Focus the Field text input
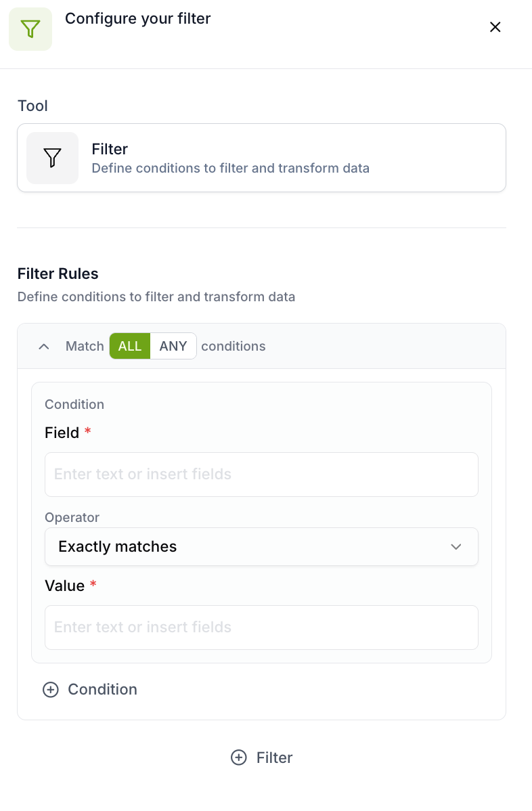Screen dimensions: 532x811 261,474
